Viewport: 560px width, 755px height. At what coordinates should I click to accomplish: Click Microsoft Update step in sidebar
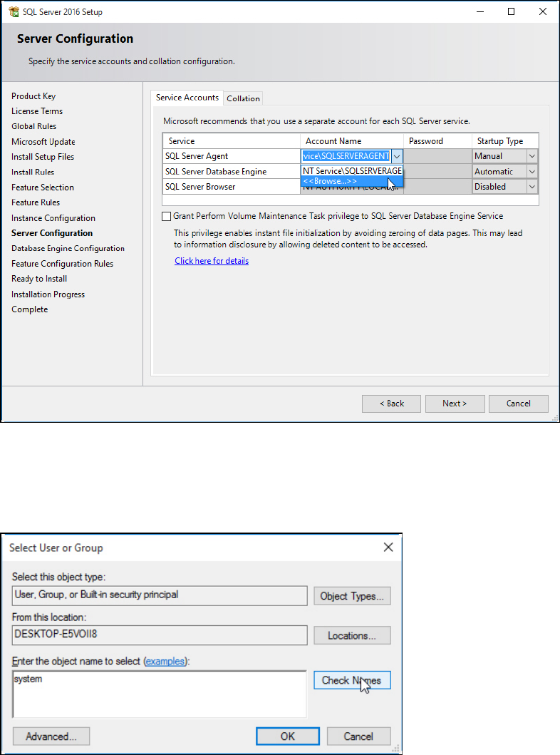click(43, 142)
